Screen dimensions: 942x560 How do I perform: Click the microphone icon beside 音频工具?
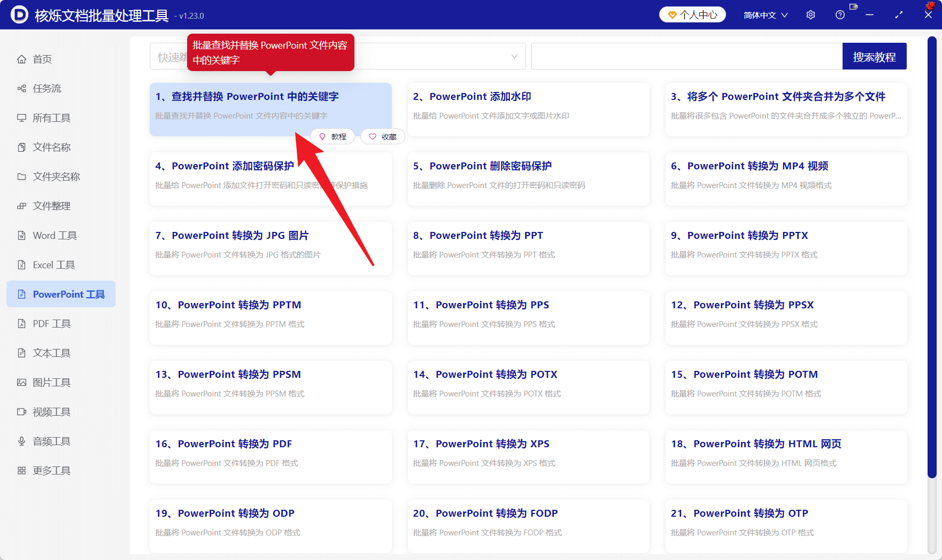pos(21,441)
